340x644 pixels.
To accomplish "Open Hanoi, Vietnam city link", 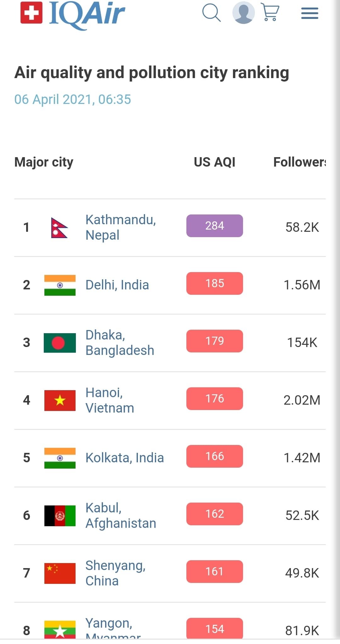I will click(110, 400).
